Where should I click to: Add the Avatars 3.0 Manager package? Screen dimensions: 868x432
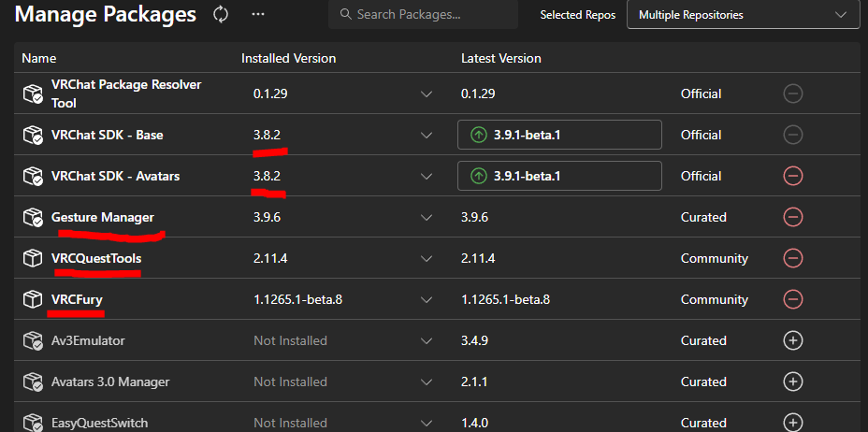click(x=793, y=382)
